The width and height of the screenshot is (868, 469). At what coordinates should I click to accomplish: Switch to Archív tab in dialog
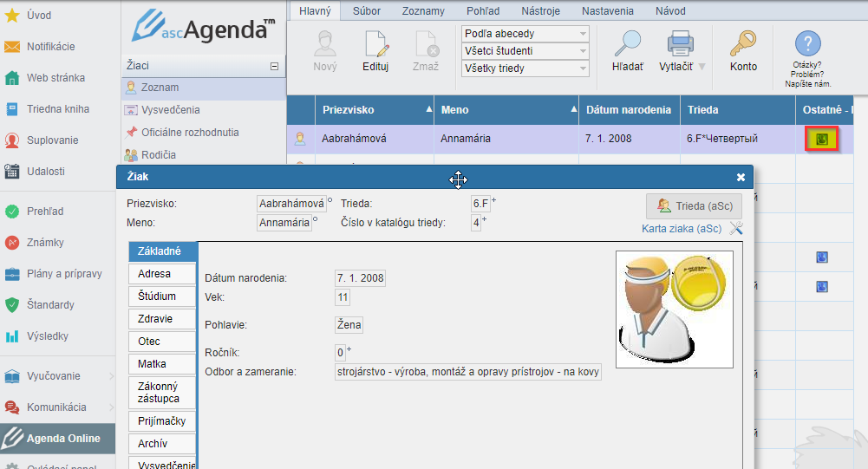click(x=162, y=444)
